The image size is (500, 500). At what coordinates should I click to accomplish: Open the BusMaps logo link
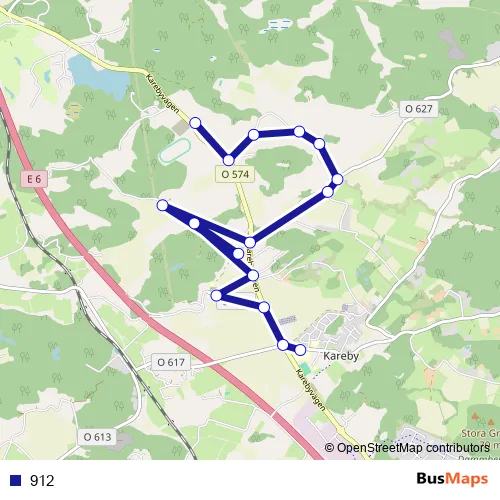[x=452, y=479]
